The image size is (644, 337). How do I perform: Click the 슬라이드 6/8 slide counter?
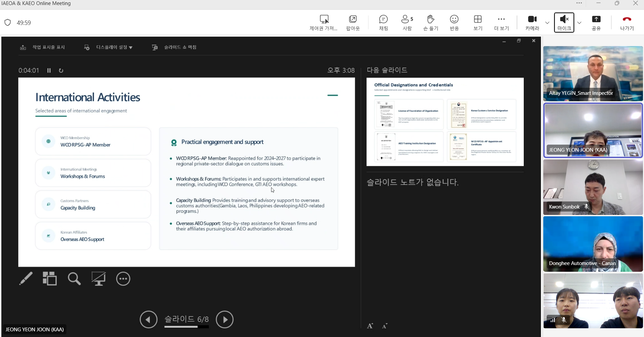tap(187, 319)
